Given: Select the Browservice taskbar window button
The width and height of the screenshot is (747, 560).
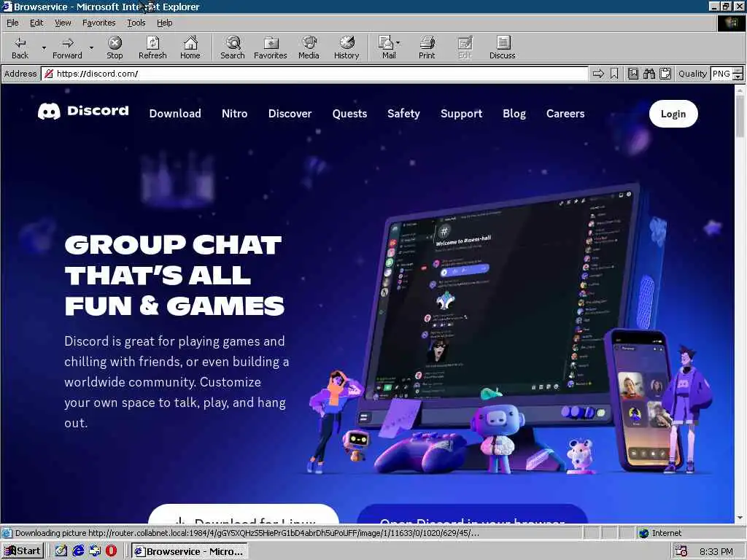Looking at the screenshot, I should 190,551.
